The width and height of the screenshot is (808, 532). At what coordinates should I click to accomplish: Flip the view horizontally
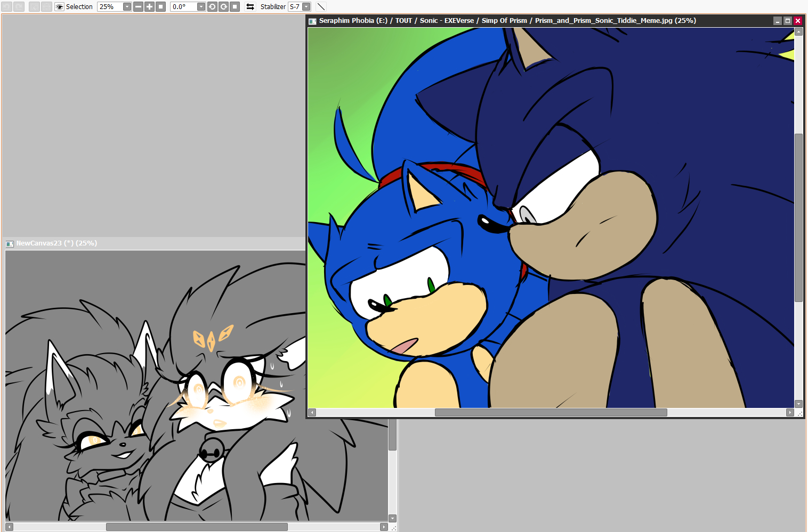(250, 7)
